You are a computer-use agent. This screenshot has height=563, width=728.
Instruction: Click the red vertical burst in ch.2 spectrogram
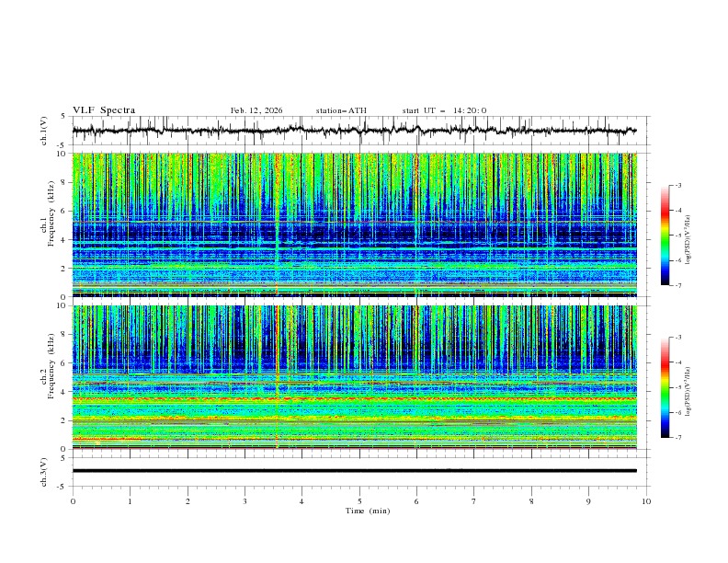coord(277,376)
